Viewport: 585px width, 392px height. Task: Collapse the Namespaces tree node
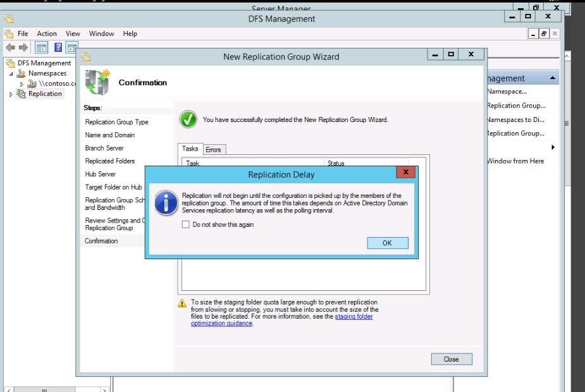[x=11, y=74]
